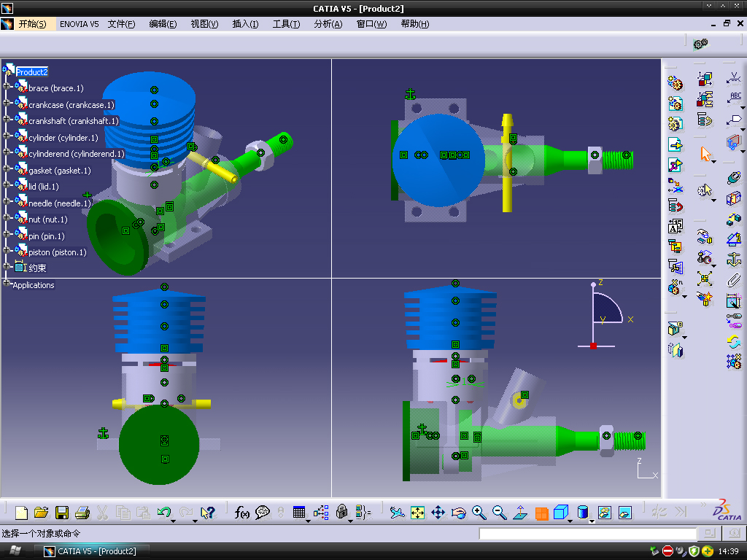Expand the cylinder (cylinder.1) node

point(7,136)
